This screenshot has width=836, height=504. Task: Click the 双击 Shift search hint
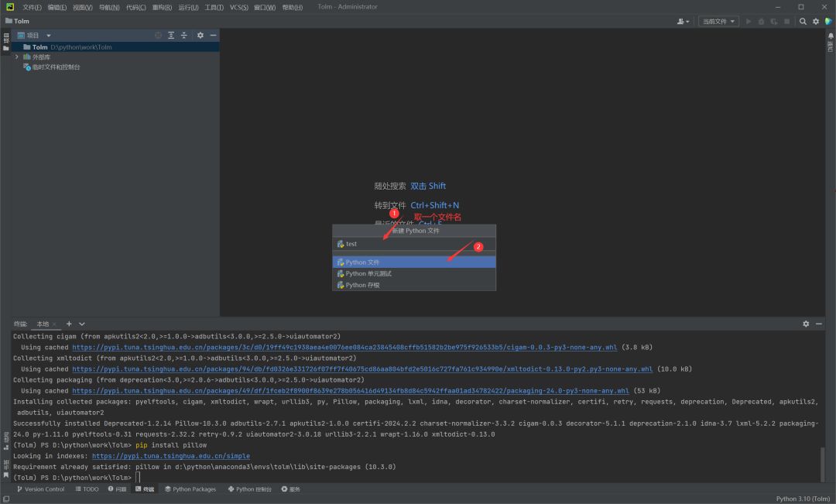[x=428, y=186]
